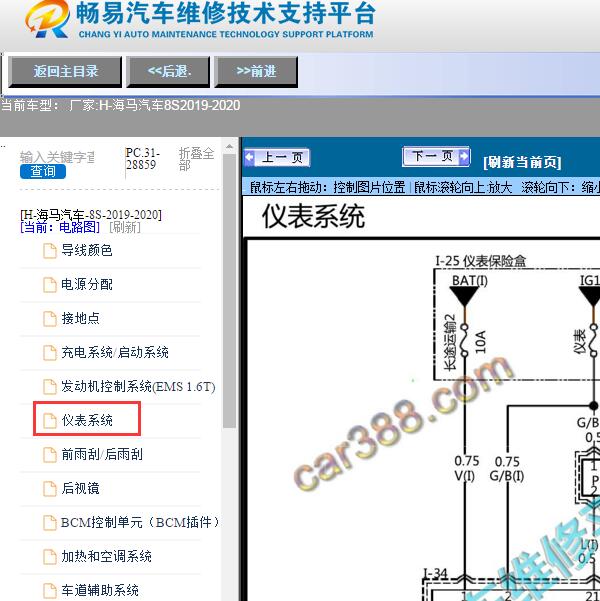Viewport: 600px width, 601px height.
Task: Click BAT(I) label in diagram
Action: [470, 281]
